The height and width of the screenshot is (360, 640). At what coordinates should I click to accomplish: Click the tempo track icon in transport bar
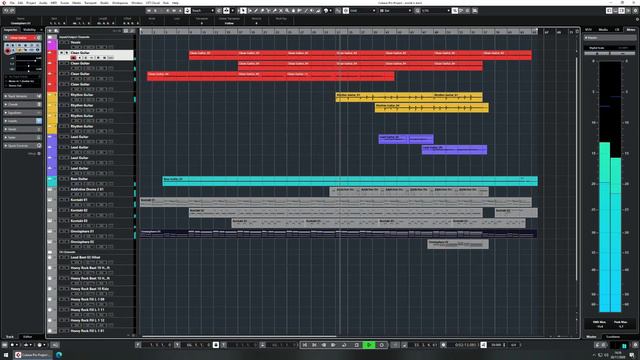483,345
